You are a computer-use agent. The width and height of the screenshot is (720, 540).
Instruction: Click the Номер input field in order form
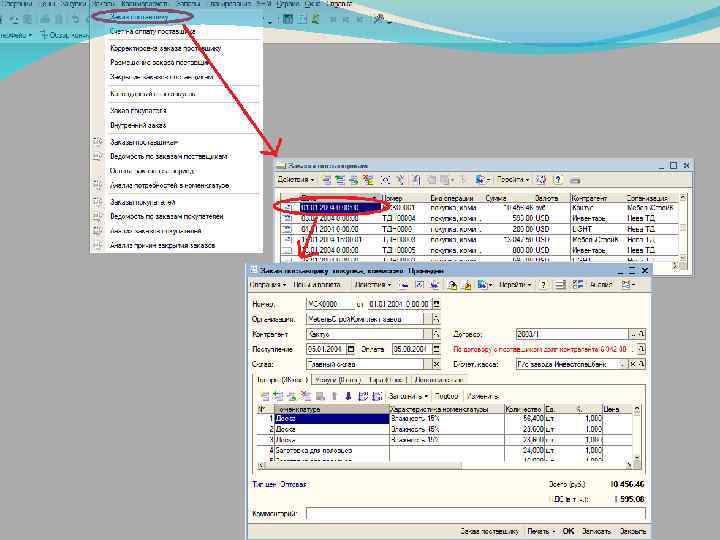[330, 304]
